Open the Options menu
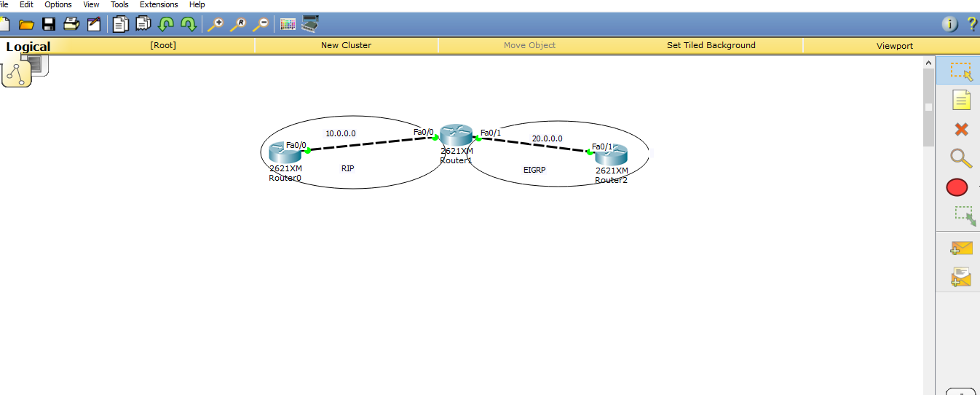 coord(58,4)
